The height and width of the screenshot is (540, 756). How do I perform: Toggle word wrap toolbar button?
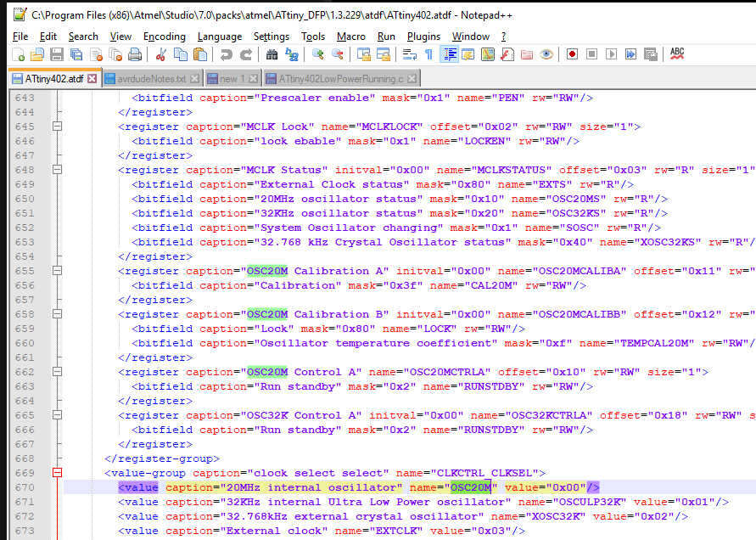tap(409, 54)
